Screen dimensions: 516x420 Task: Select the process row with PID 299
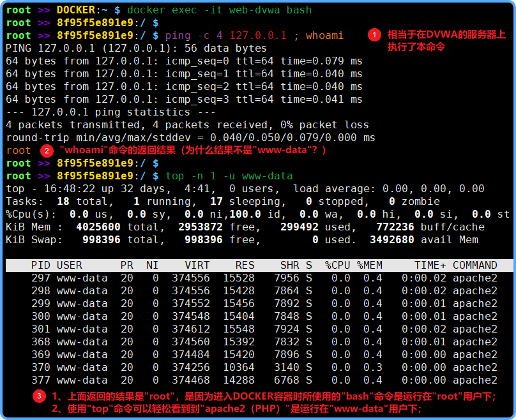(264, 304)
